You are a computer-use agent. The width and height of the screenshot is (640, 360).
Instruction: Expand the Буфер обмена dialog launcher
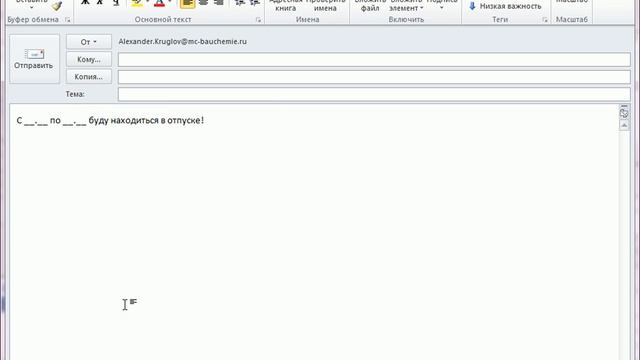click(68, 20)
